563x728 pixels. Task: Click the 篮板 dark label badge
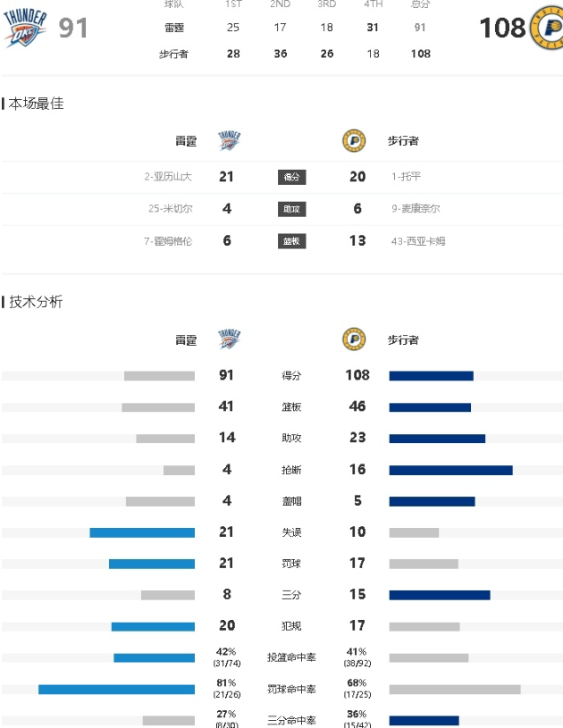point(291,241)
